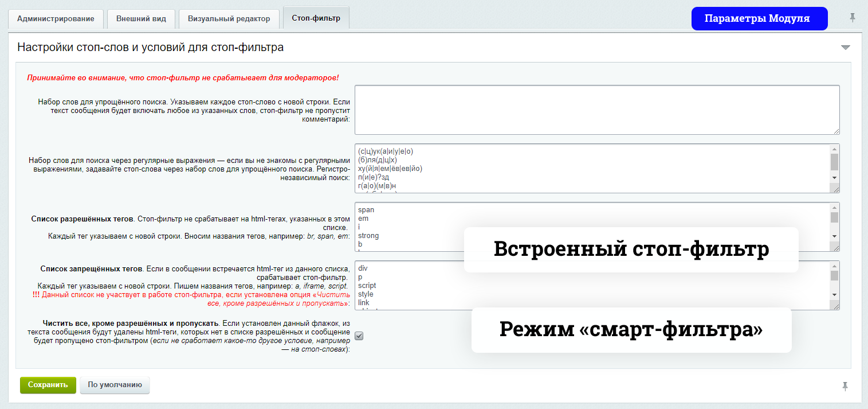Focus the empty simplified-search stop-words field
Viewport: 868px width, 409px height.
[x=596, y=110]
